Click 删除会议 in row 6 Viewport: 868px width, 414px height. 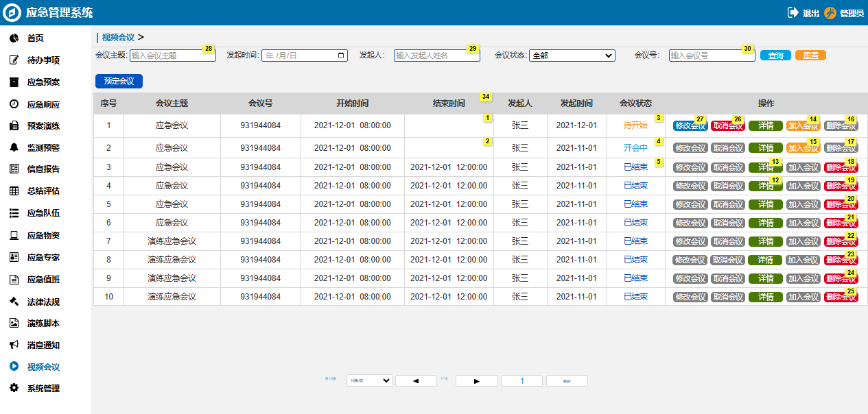click(841, 223)
